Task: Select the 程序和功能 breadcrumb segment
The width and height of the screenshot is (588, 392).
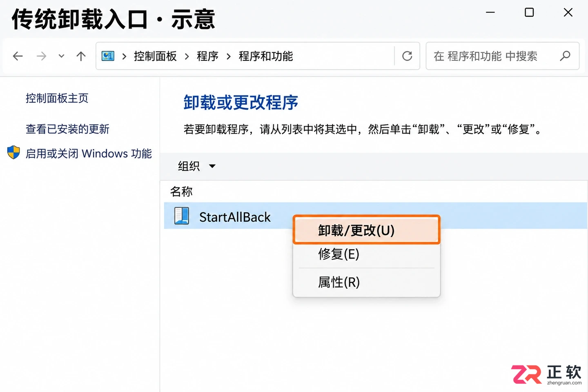Action: pyautogui.click(x=266, y=56)
